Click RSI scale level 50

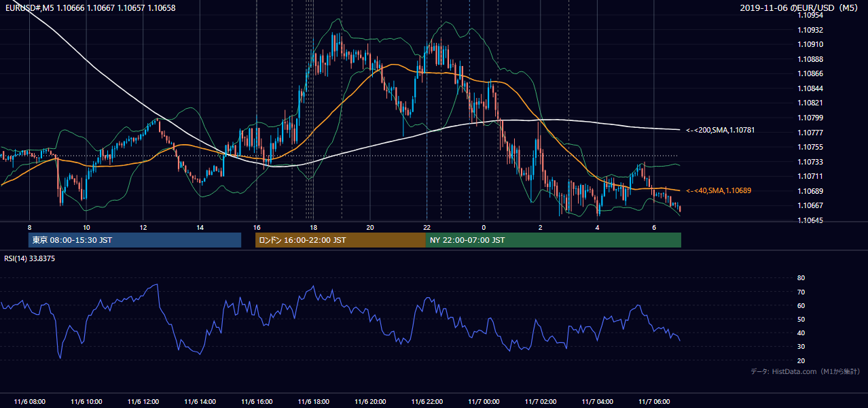click(x=801, y=319)
